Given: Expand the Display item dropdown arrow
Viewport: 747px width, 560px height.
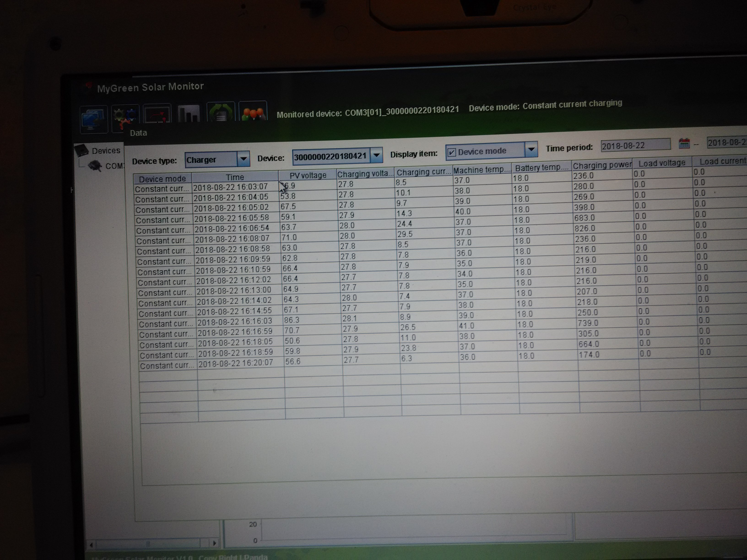Looking at the screenshot, I should [531, 149].
